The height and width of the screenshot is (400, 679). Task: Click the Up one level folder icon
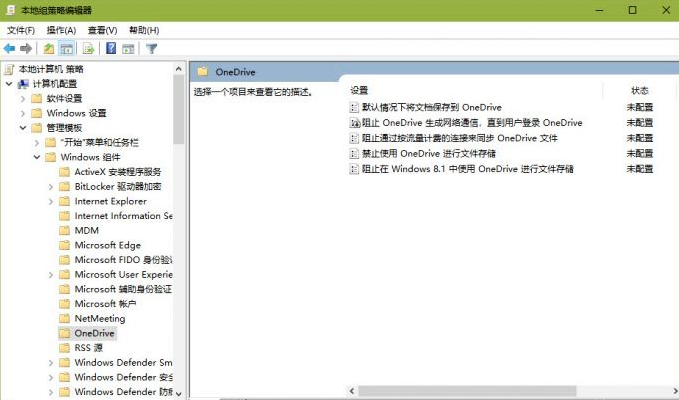click(x=48, y=48)
